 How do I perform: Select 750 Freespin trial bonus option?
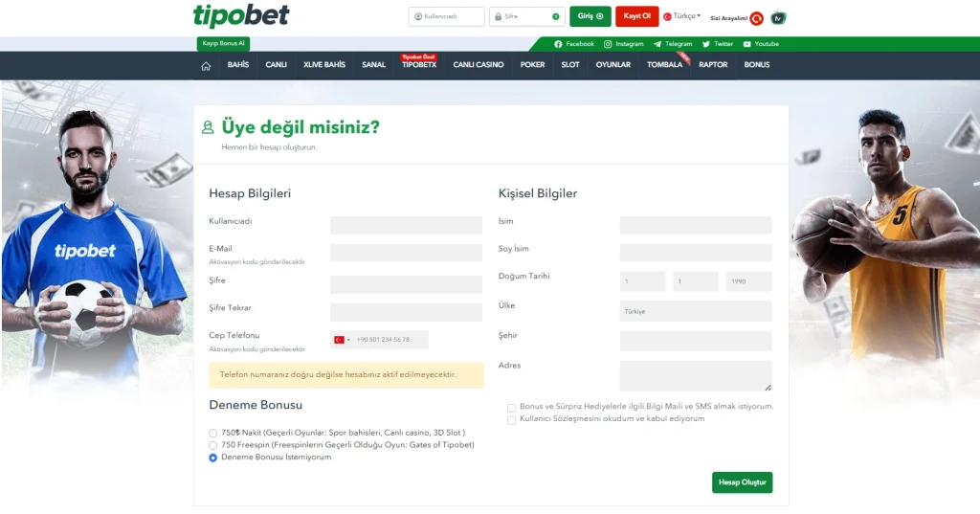[x=213, y=445]
